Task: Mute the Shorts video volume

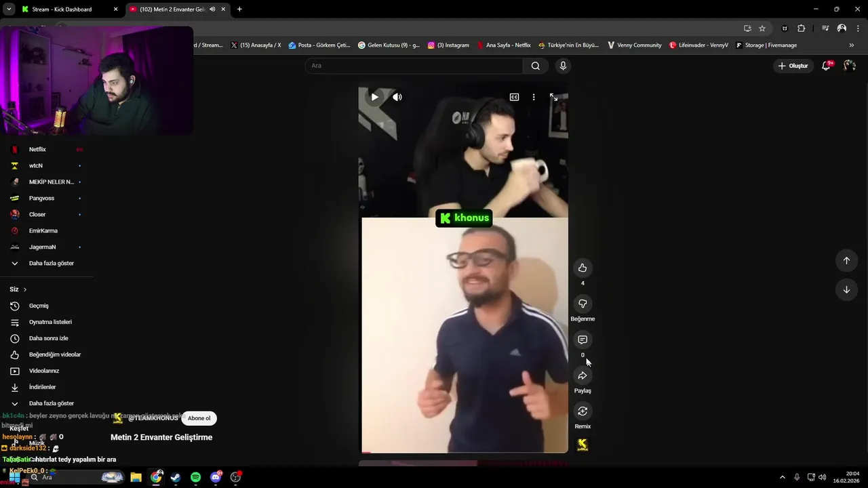Action: (x=397, y=97)
